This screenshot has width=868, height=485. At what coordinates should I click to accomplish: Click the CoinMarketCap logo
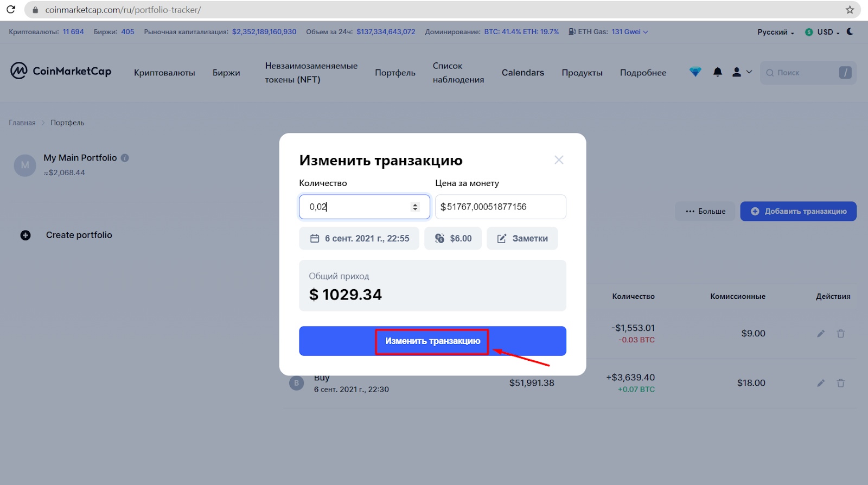[61, 71]
